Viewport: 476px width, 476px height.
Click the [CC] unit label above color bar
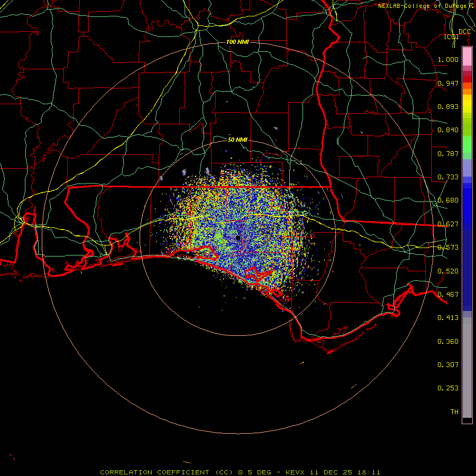[x=452, y=36]
